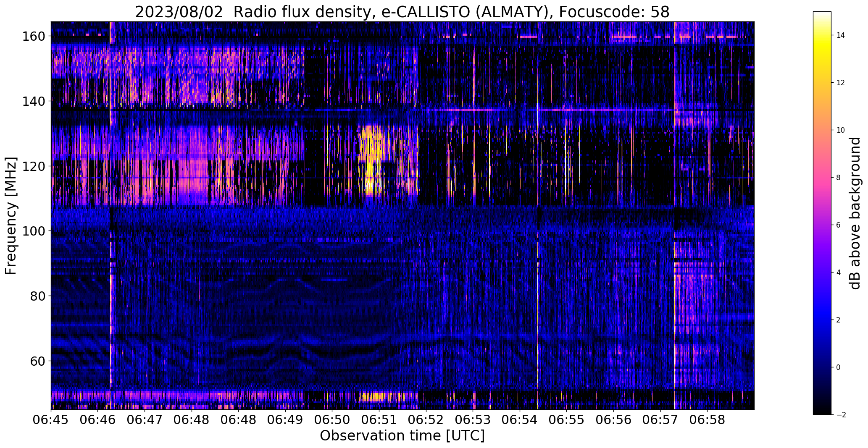Image resolution: width=868 pixels, height=448 pixels.
Task: Select the 100 frequency tick label
Action: point(33,231)
